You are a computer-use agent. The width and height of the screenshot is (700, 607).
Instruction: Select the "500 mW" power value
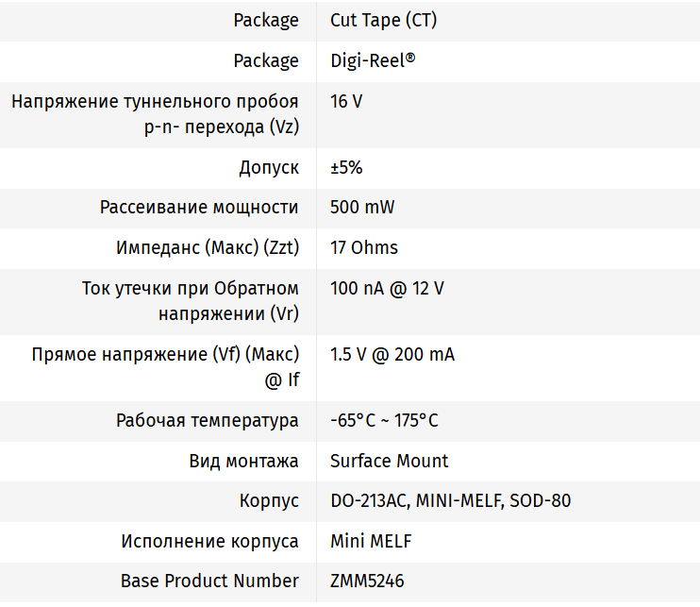[x=362, y=208]
